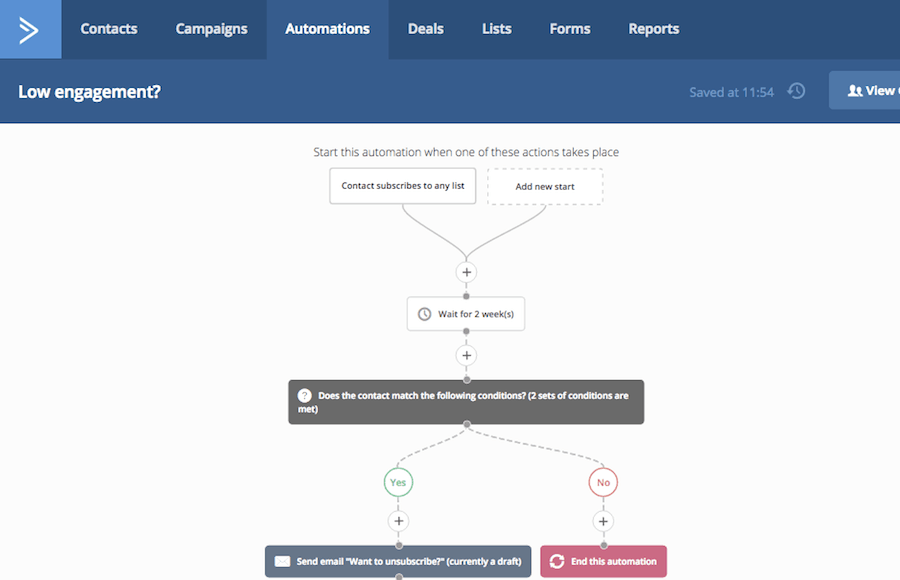The image size is (900, 580).
Task: Add a step under the No branch
Action: (603, 521)
